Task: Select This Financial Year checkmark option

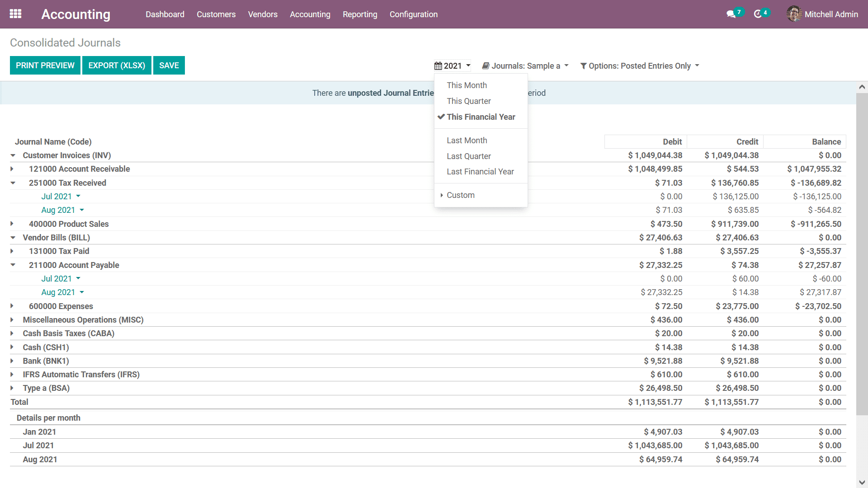Action: point(481,117)
